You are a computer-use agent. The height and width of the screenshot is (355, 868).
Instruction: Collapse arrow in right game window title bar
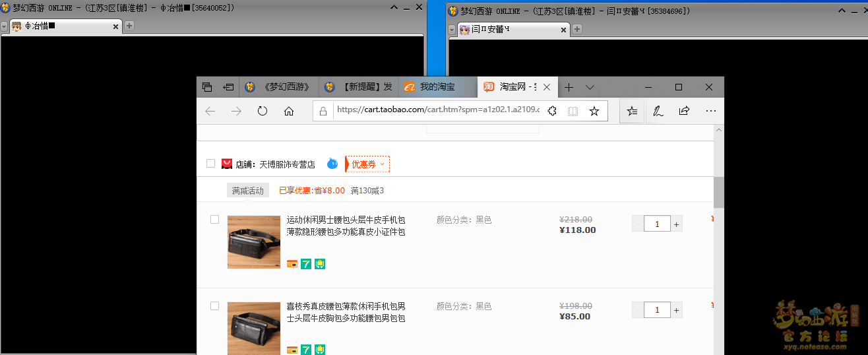(841, 11)
